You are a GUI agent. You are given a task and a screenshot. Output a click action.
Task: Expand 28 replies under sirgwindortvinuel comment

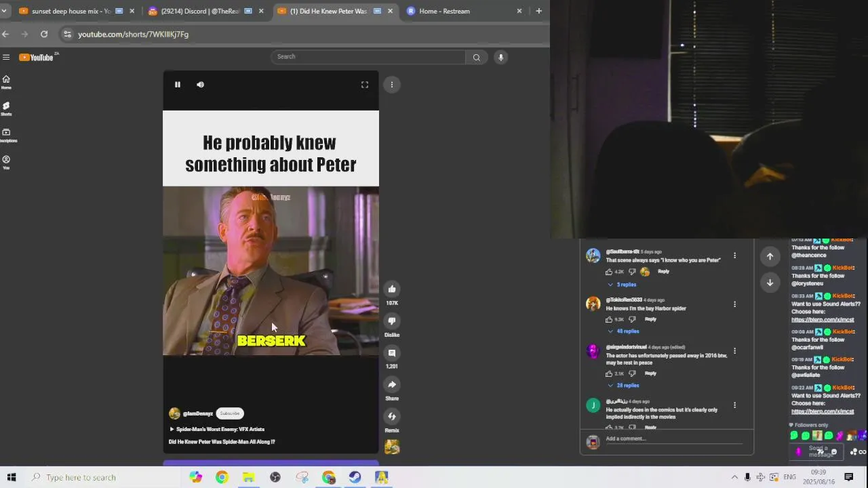point(623,386)
